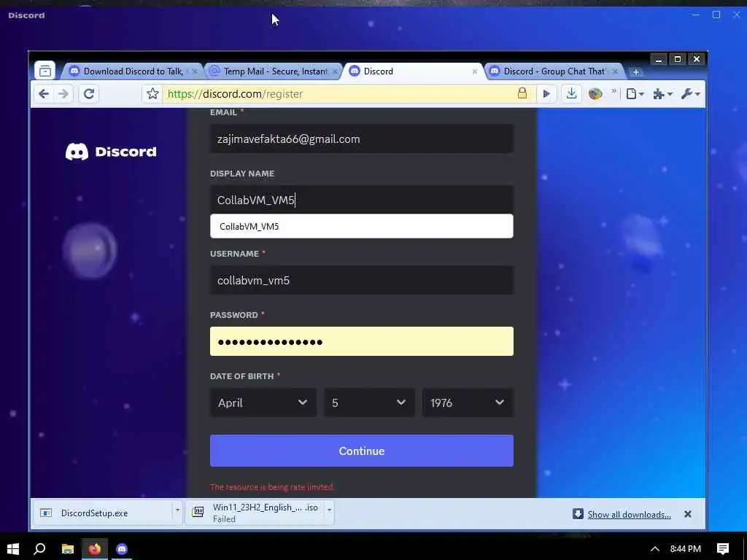The height and width of the screenshot is (560, 747).
Task: Click the Discord taskbar icon
Action: 122,549
